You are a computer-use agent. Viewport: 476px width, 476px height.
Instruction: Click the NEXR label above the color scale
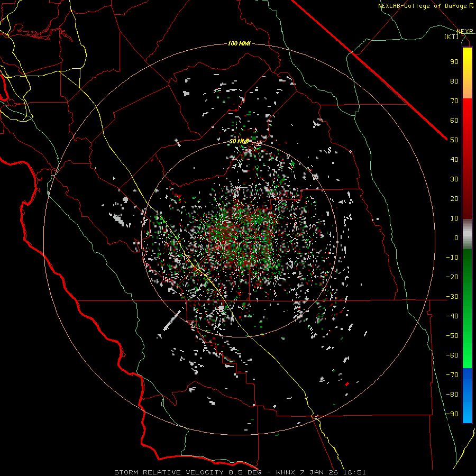(x=465, y=31)
